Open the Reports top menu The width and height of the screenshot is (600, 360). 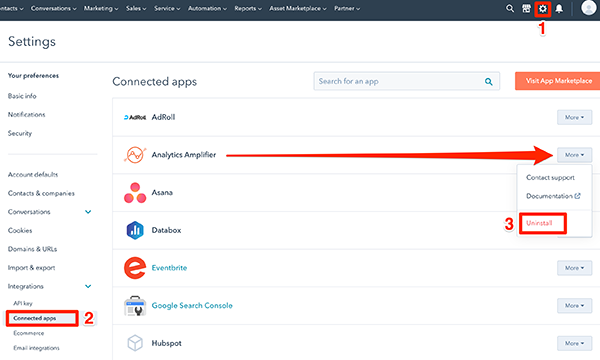[248, 8]
